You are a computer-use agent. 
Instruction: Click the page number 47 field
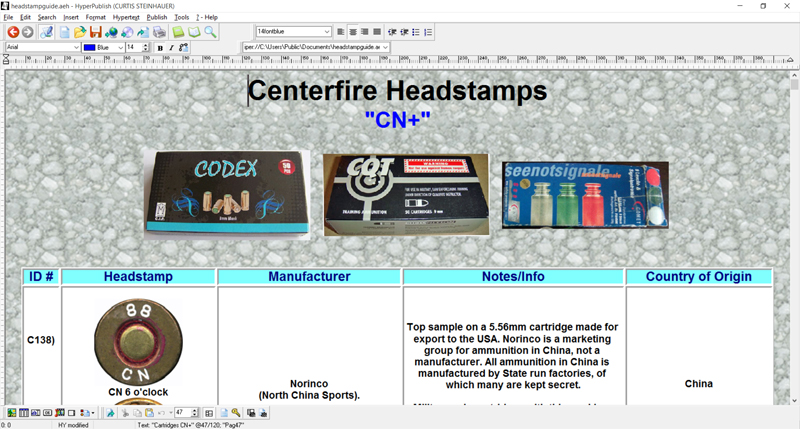pyautogui.click(x=182, y=412)
